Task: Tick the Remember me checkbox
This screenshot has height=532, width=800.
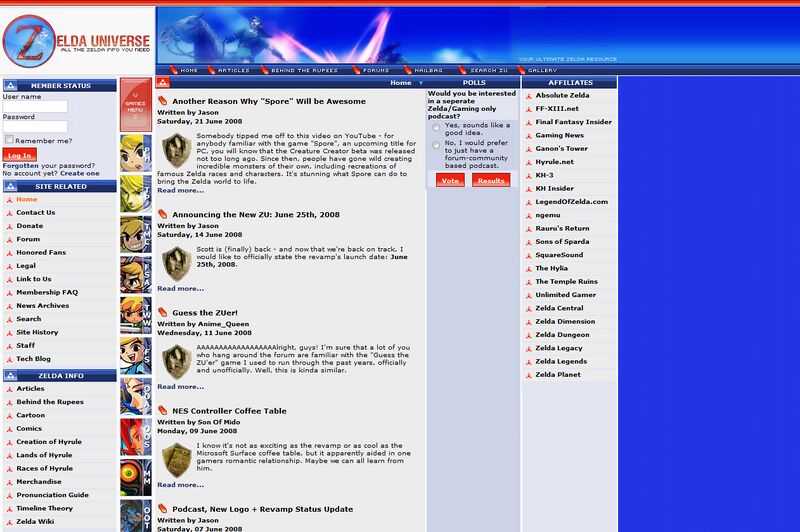Action: coord(9,140)
